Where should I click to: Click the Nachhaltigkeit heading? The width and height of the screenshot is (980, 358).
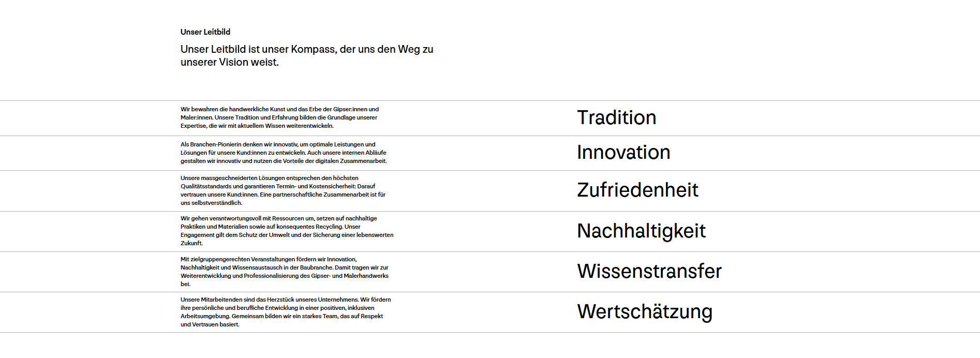click(641, 231)
